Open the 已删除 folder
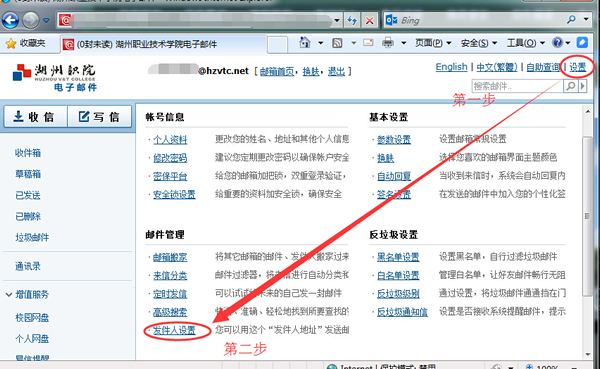The image size is (600, 369). click(28, 216)
